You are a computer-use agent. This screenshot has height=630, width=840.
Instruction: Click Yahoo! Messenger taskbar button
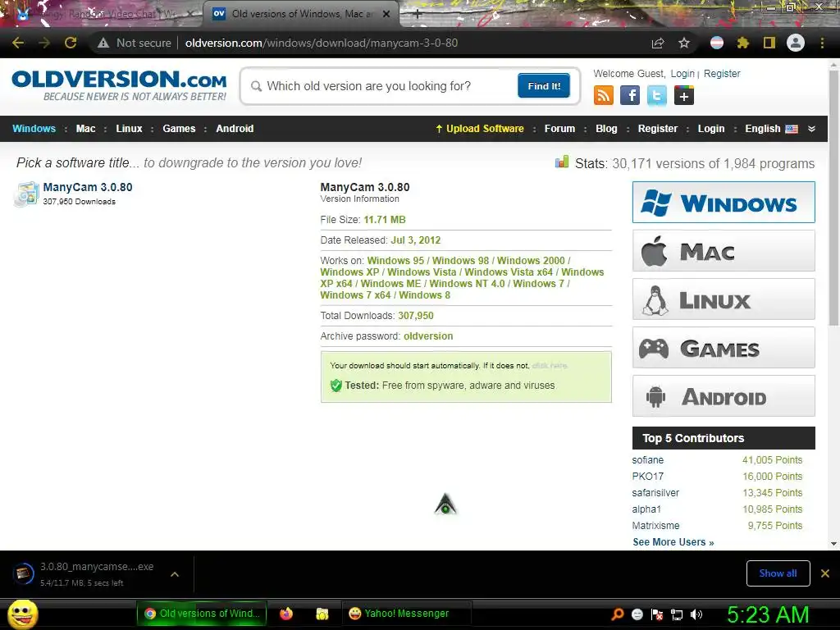[406, 614]
